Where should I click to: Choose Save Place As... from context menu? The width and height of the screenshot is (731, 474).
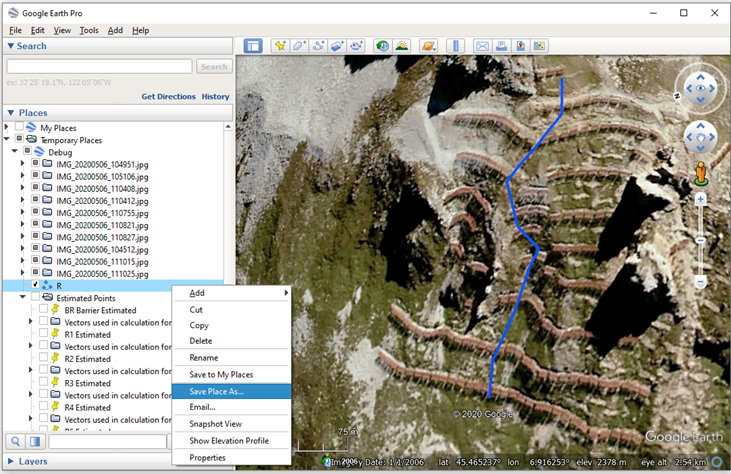[x=232, y=392]
